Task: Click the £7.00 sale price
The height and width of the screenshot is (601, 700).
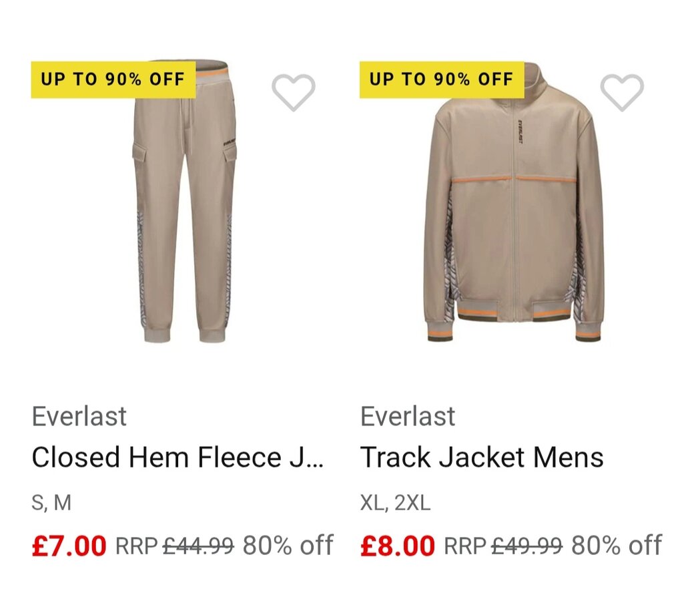Action: [x=69, y=546]
